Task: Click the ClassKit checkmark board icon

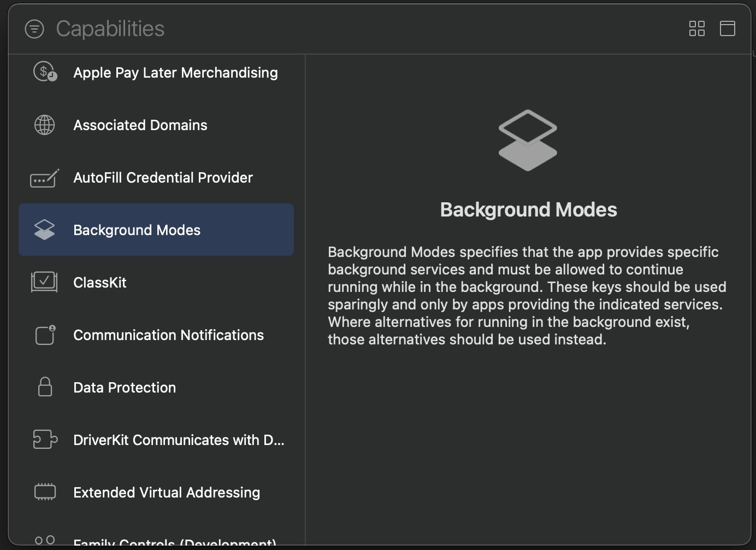Action: 44,282
